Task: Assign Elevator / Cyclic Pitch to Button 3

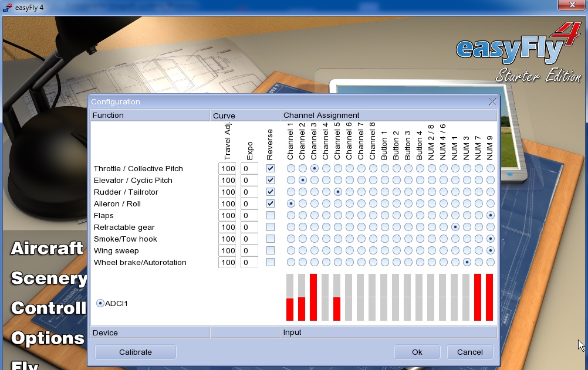Action: (x=408, y=180)
